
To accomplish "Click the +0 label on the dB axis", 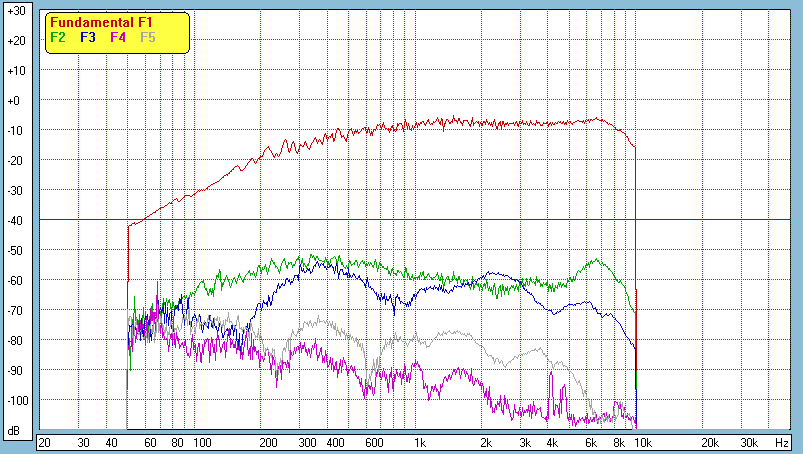I will [15, 101].
